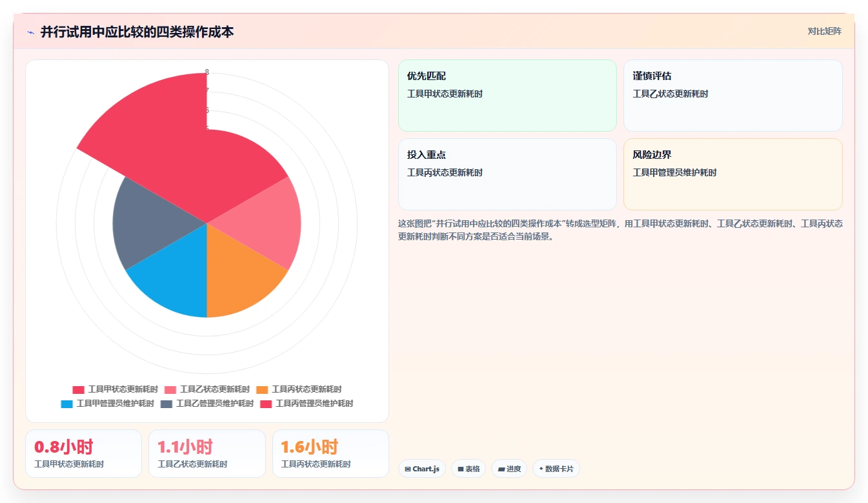Image resolution: width=868 pixels, height=503 pixels.
Task: Select the 1.6小时 stat card
Action: click(330, 453)
